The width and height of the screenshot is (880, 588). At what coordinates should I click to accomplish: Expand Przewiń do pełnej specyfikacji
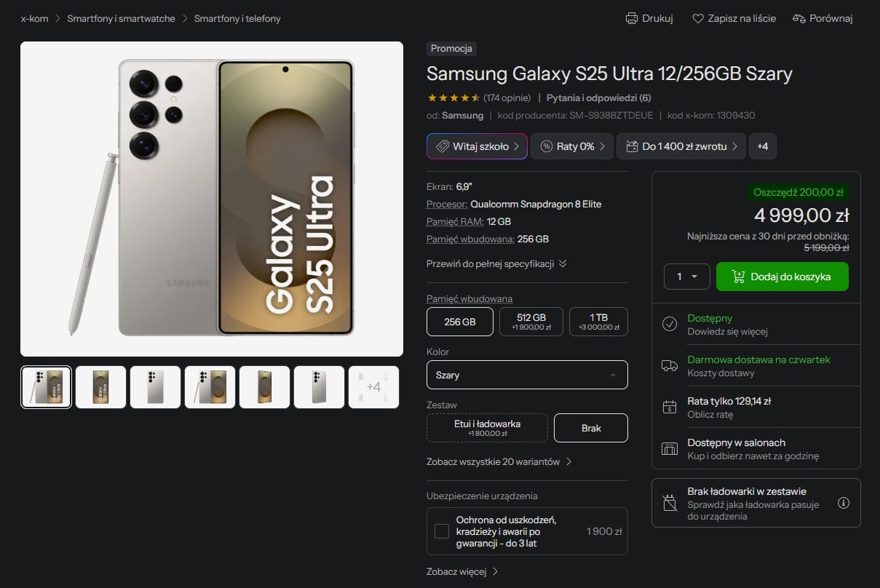click(496, 263)
